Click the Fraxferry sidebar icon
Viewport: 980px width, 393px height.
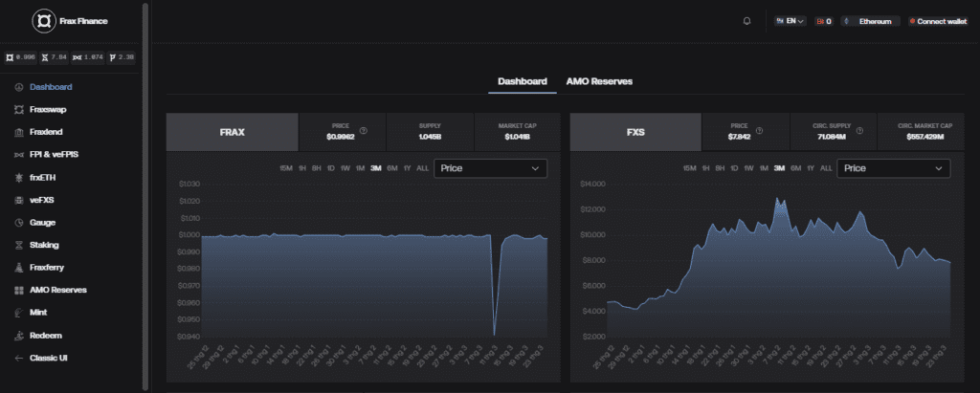19,268
